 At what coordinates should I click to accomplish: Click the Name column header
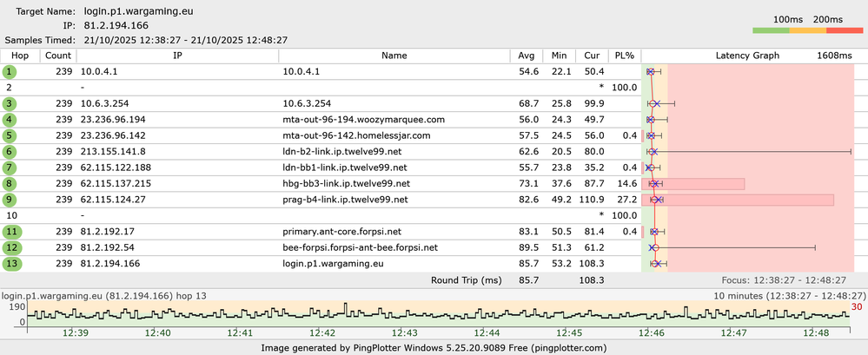coord(394,56)
